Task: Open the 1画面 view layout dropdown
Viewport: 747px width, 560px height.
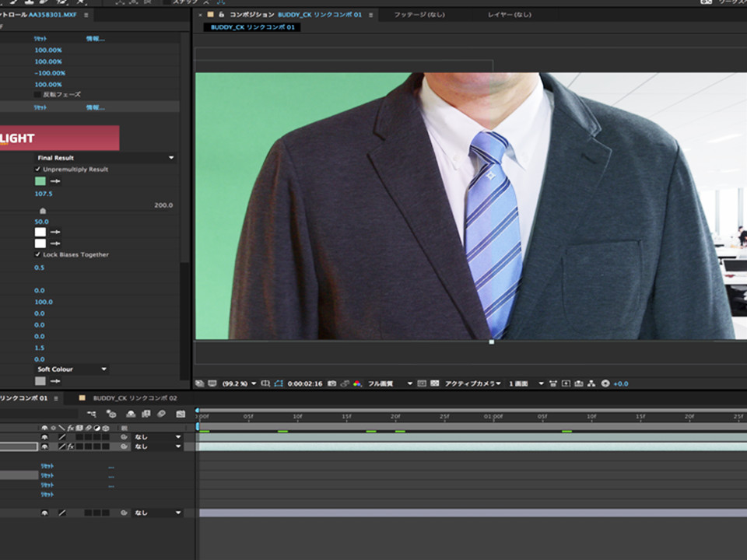Action: [x=526, y=383]
